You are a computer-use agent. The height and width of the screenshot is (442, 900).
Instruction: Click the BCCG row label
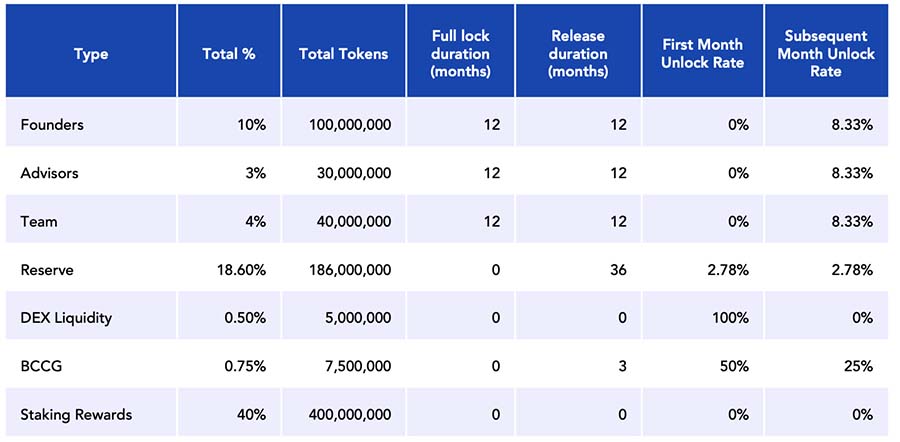pos(42,366)
